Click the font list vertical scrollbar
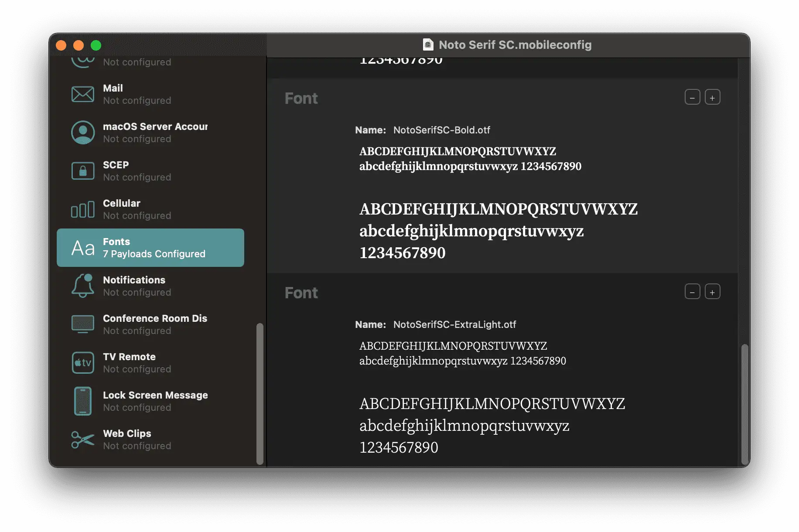This screenshot has height=532, width=799. tap(745, 404)
